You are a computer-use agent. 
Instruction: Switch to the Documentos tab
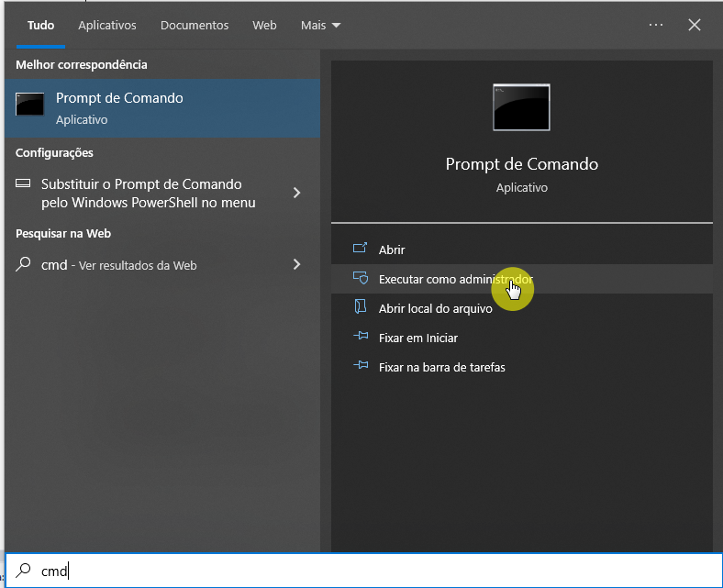[195, 26]
